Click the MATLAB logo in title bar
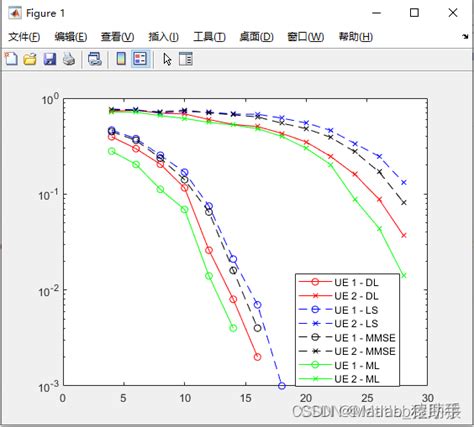This screenshot has width=474, height=427. click(15, 13)
